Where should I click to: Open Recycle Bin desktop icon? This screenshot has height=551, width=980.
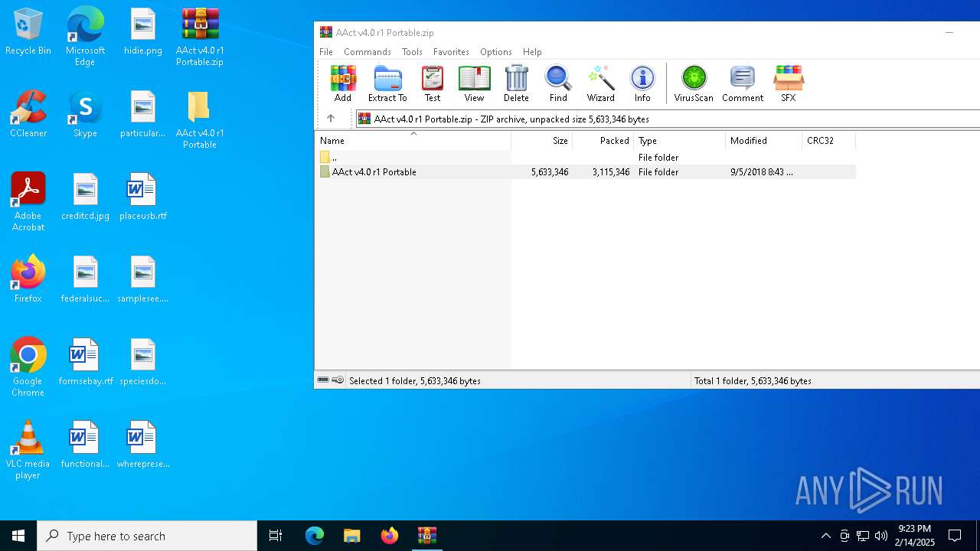click(x=28, y=31)
